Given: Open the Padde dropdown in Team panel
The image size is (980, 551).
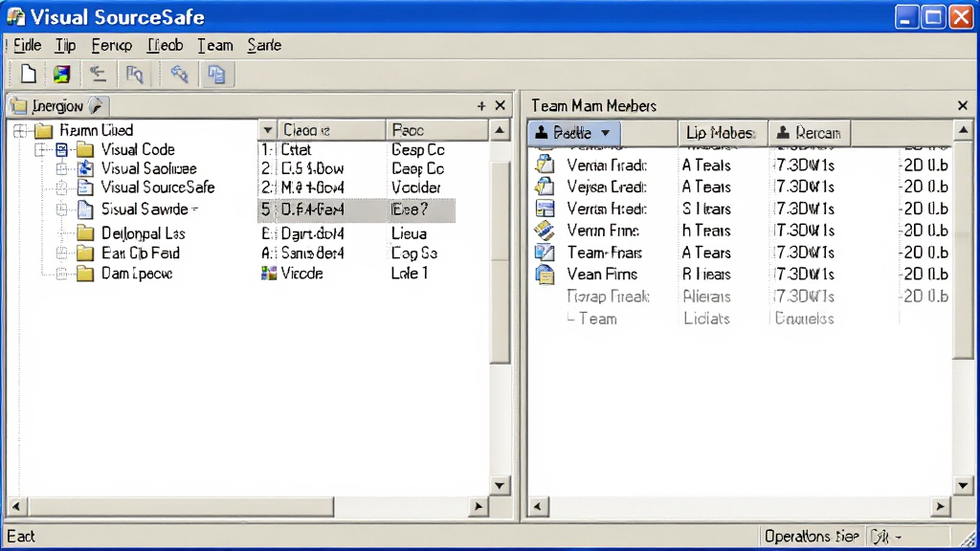Looking at the screenshot, I should 605,133.
